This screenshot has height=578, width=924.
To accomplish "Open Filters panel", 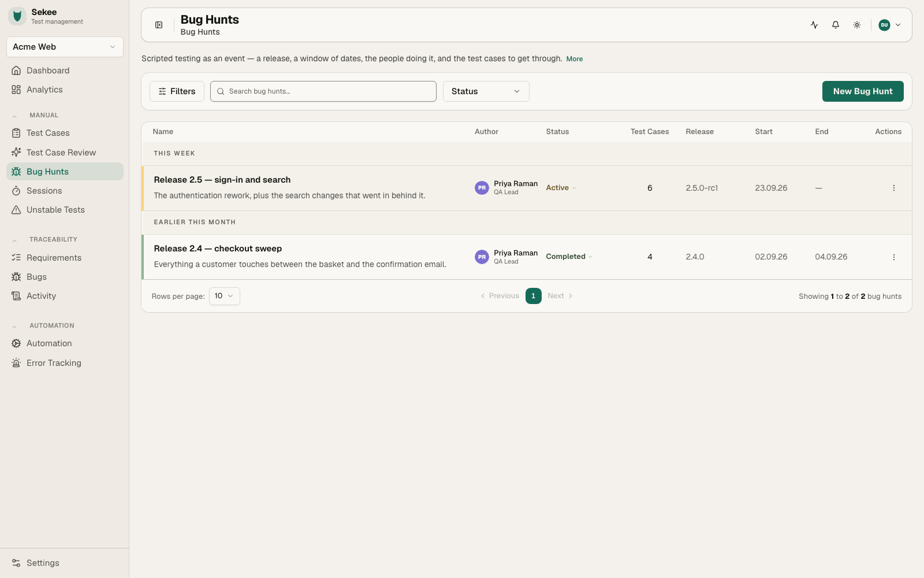I will pos(177,91).
